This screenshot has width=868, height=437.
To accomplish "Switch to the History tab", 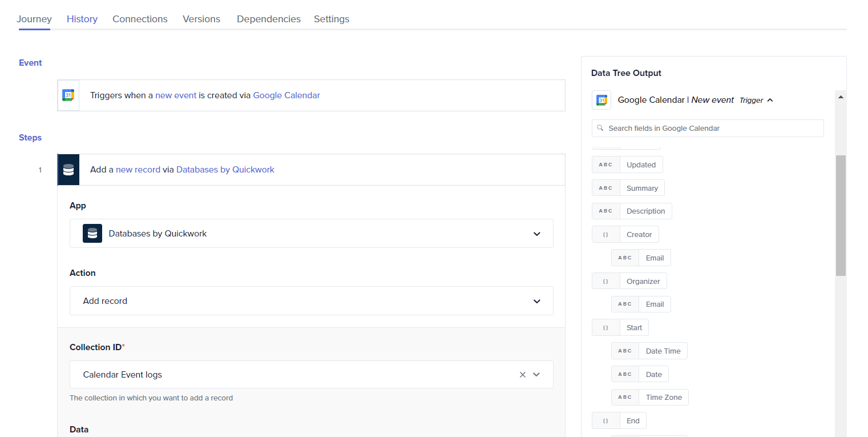I will point(82,19).
